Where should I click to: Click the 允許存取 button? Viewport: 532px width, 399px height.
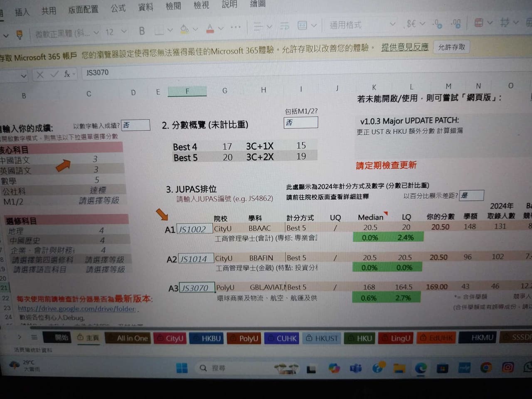[451, 47]
